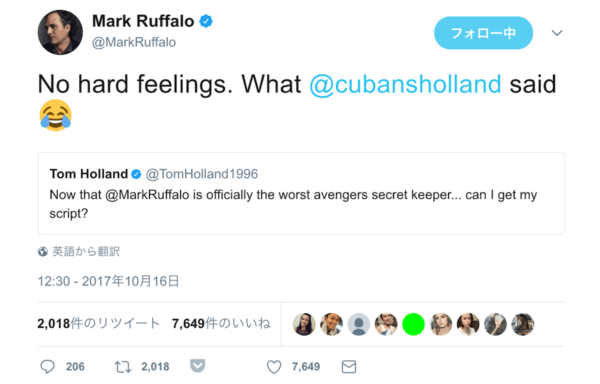The image size is (600, 384).
Task: Click Tom Holland's verified badge
Action: click(136, 174)
